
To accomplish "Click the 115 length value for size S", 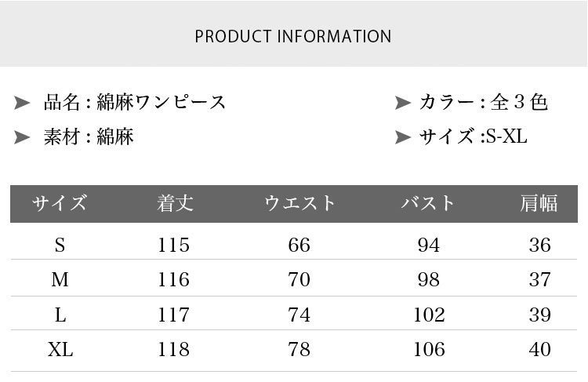I will point(173,245).
